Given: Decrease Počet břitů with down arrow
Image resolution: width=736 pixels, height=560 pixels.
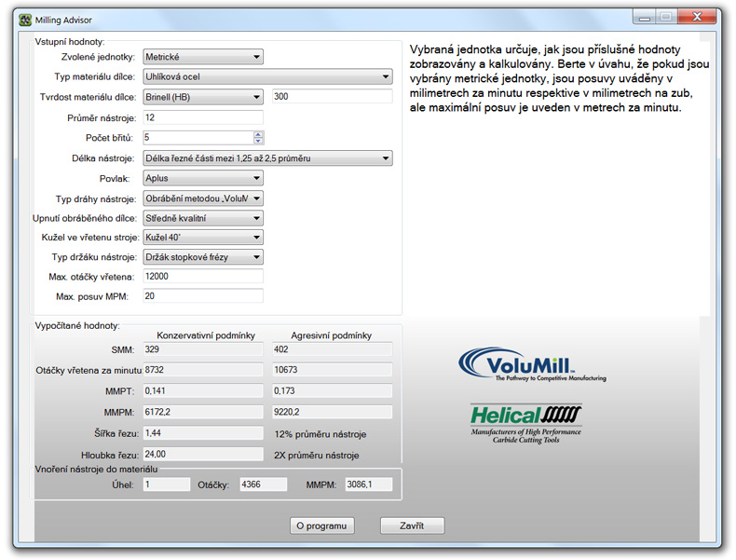Looking at the screenshot, I should (x=258, y=142).
